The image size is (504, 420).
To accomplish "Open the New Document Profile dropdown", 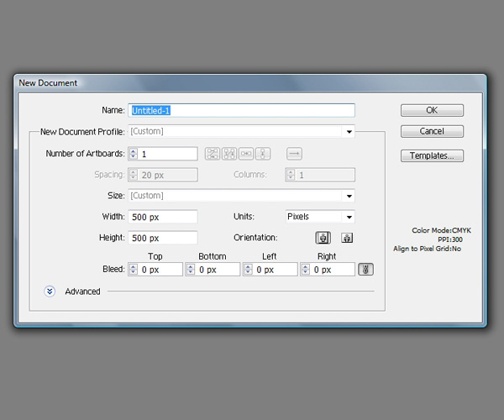I will 349,132.
